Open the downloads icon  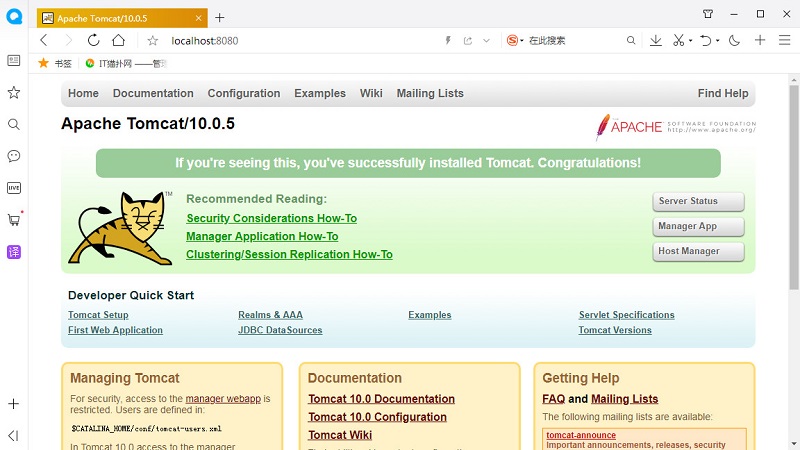click(656, 40)
